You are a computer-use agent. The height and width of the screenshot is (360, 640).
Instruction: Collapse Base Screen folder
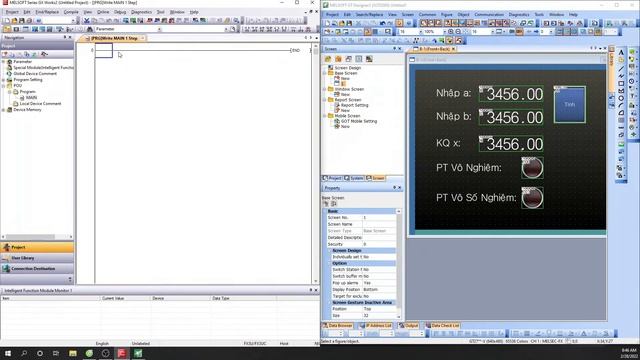point(325,73)
